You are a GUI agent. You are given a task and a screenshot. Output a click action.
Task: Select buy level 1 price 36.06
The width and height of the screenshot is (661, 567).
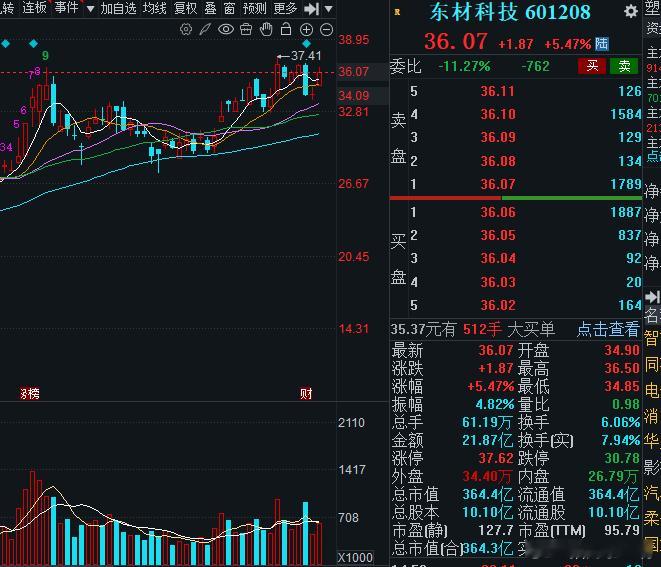pyautogui.click(x=497, y=212)
